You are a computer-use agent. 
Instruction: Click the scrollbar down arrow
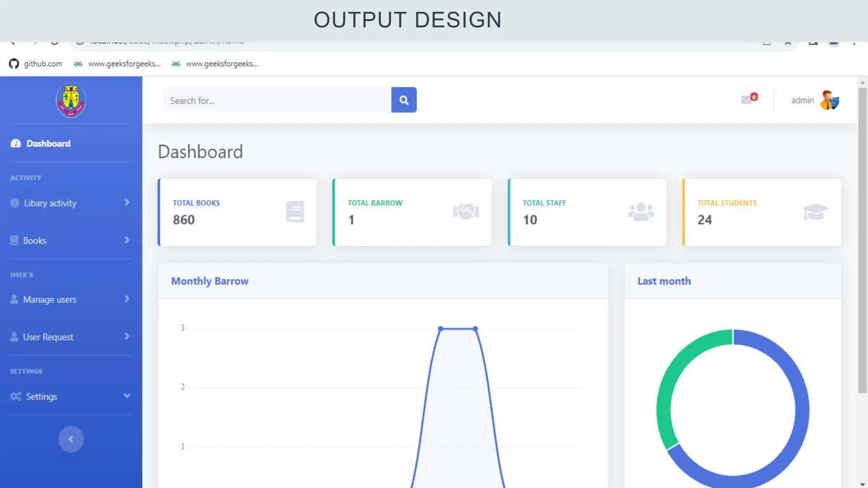tap(862, 484)
